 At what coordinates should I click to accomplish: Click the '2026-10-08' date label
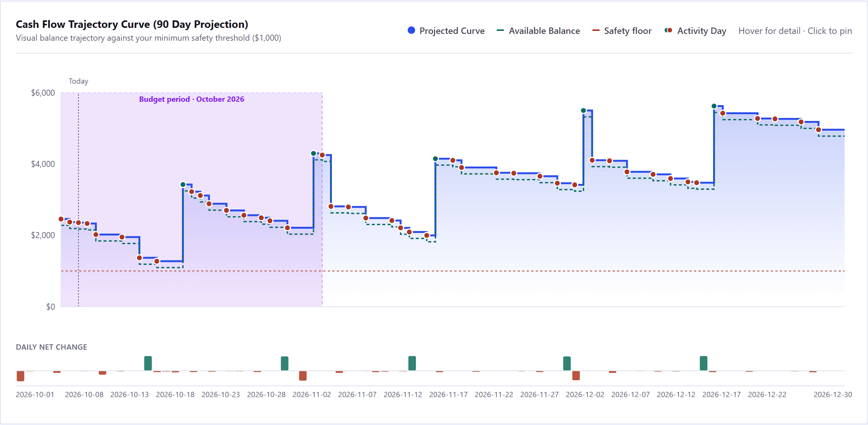[84, 394]
